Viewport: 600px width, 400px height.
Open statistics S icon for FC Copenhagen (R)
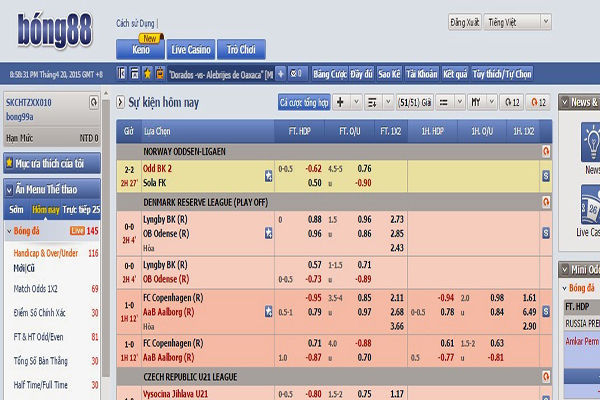tap(546, 312)
